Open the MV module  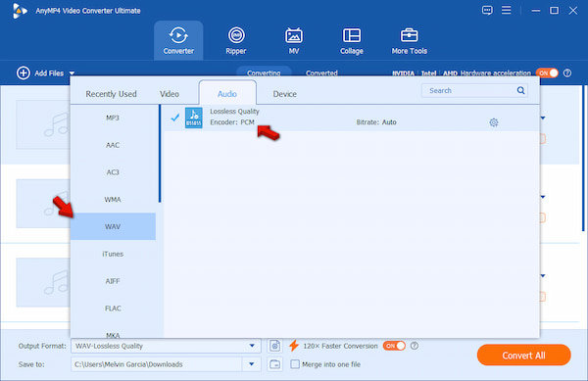click(294, 40)
